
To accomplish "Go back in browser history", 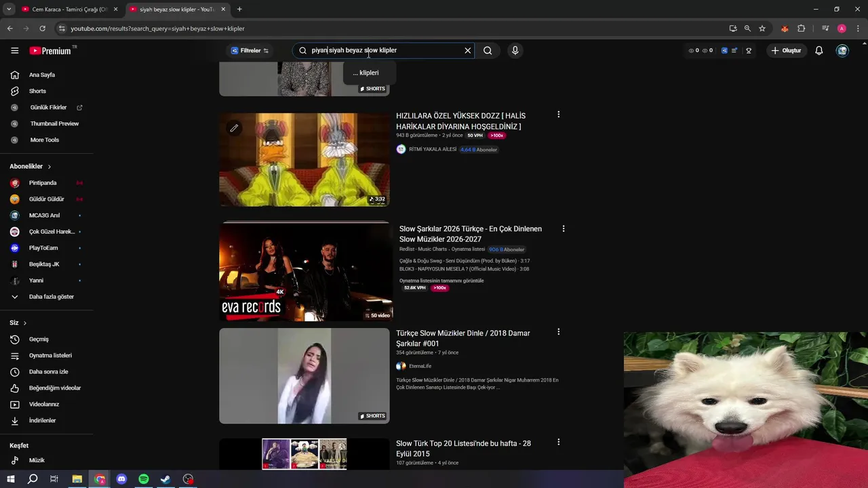I will tap(9, 28).
